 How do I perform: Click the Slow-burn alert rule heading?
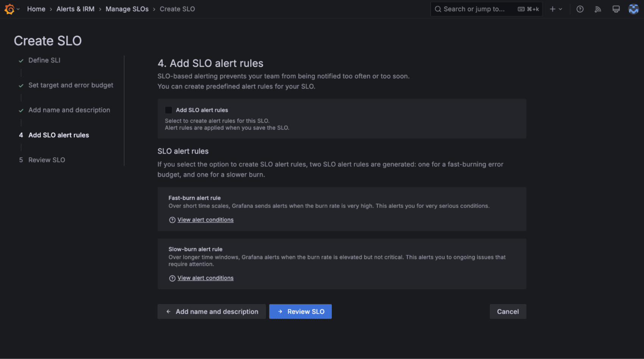point(195,249)
